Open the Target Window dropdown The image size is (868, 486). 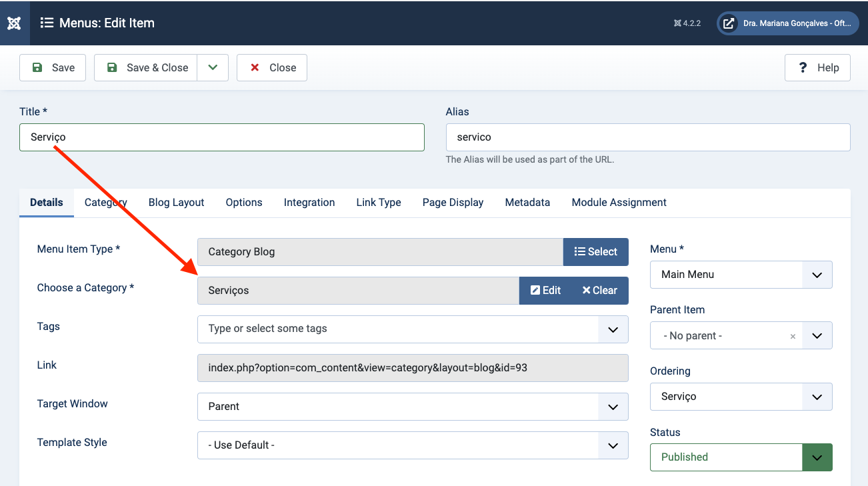pos(613,406)
